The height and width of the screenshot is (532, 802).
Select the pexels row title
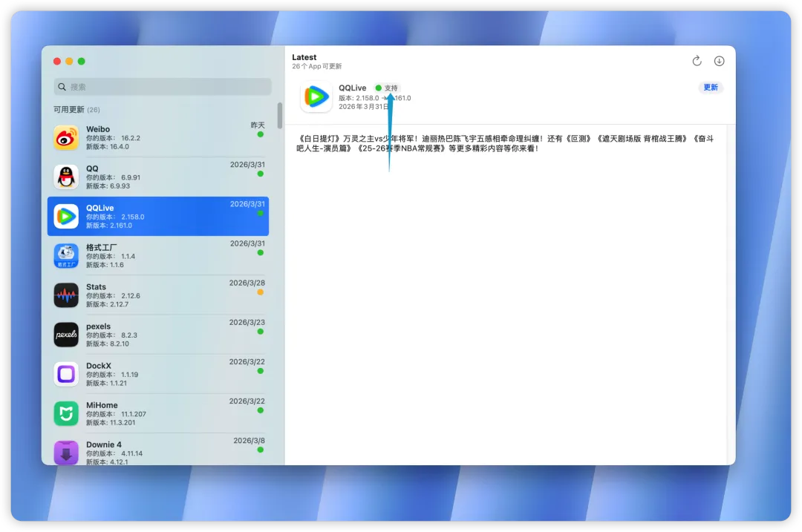tap(98, 326)
